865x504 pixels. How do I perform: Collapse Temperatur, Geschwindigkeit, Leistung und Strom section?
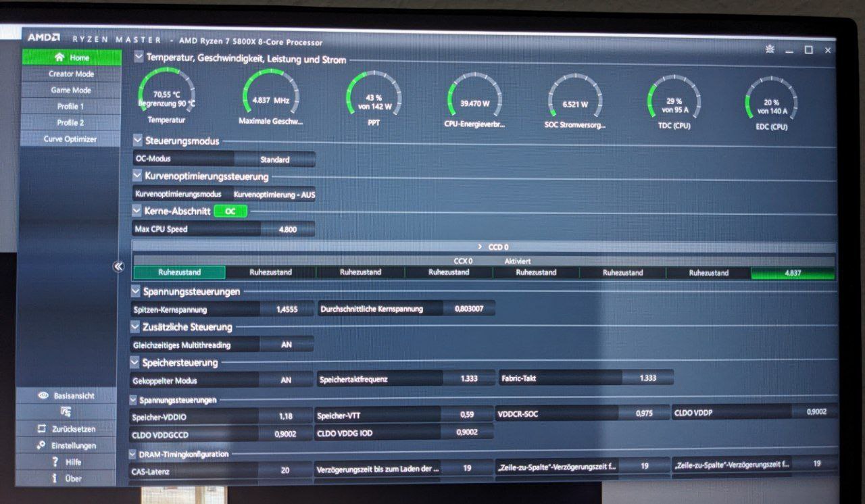(x=139, y=57)
